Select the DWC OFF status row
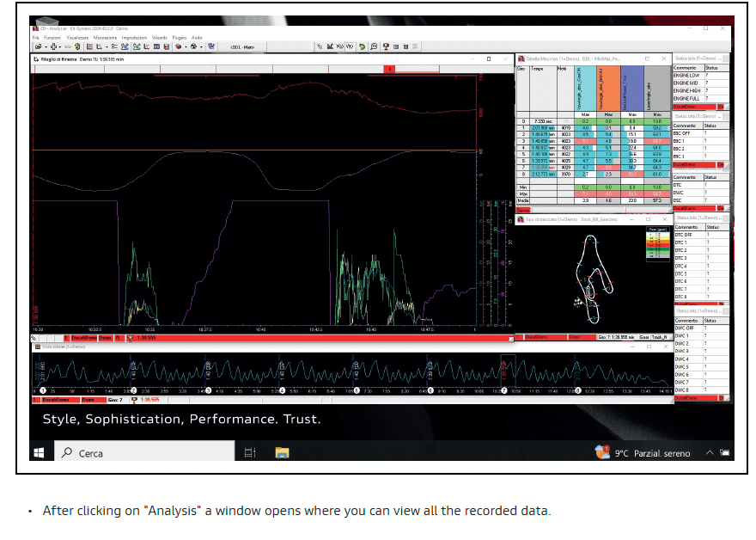 click(x=700, y=328)
